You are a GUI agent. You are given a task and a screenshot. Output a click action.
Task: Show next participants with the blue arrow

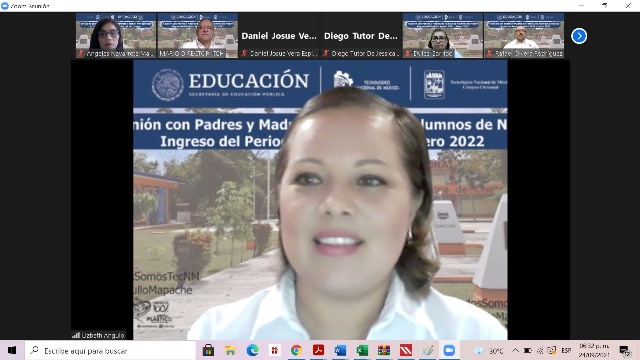click(579, 36)
